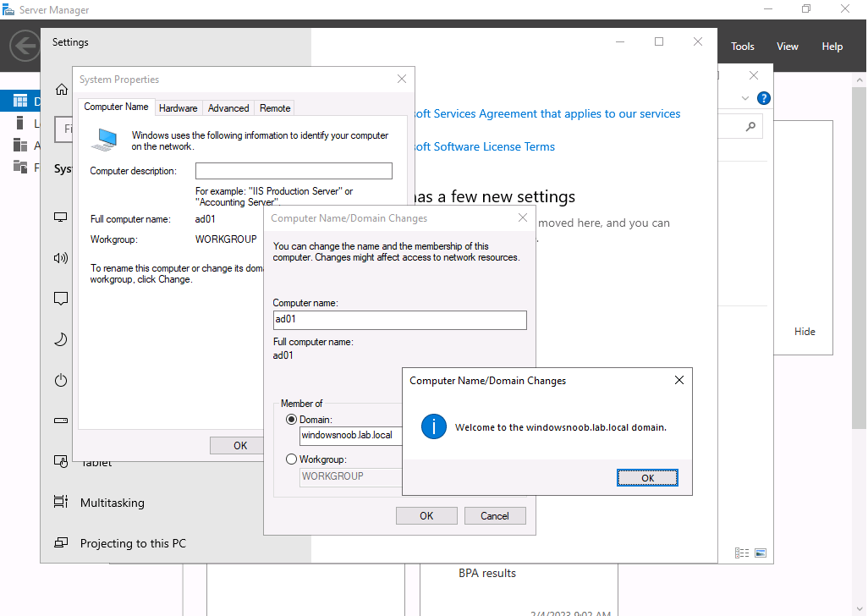
Task: Close the panel behind the Settings window
Action: tap(754, 75)
